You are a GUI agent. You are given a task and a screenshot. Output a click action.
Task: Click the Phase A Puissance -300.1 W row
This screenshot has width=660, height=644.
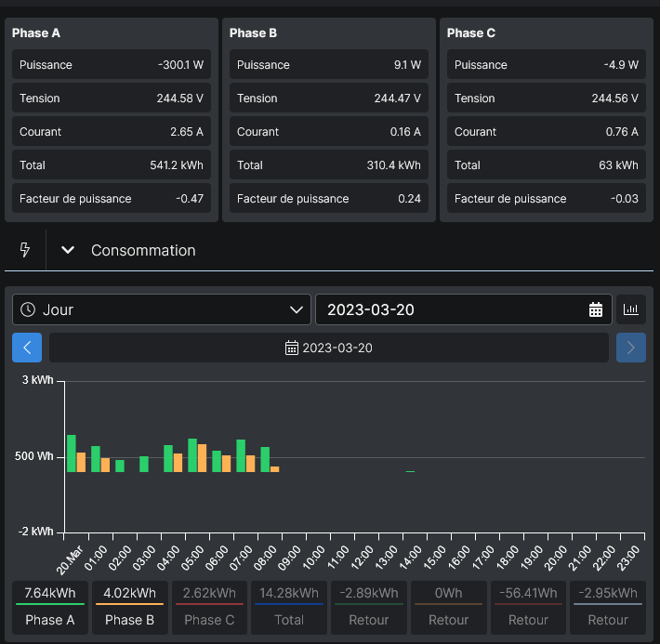(112, 64)
